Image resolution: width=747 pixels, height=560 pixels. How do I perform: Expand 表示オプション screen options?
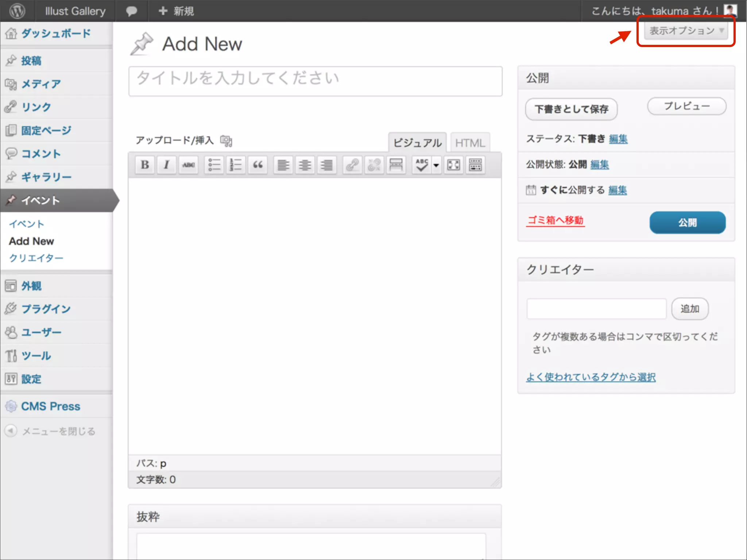click(686, 31)
